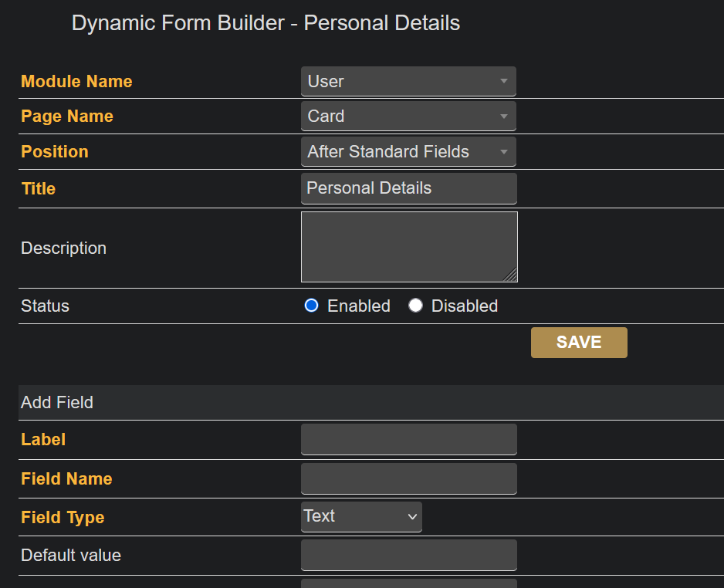This screenshot has height=588, width=724.
Task: Select the Disabled status radio button
Action: pos(416,306)
